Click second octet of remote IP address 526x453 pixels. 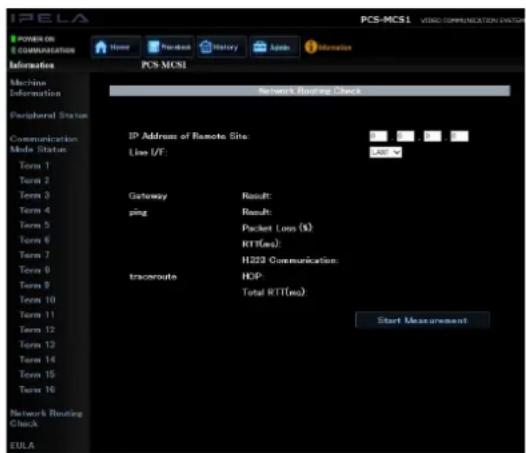pos(405,136)
